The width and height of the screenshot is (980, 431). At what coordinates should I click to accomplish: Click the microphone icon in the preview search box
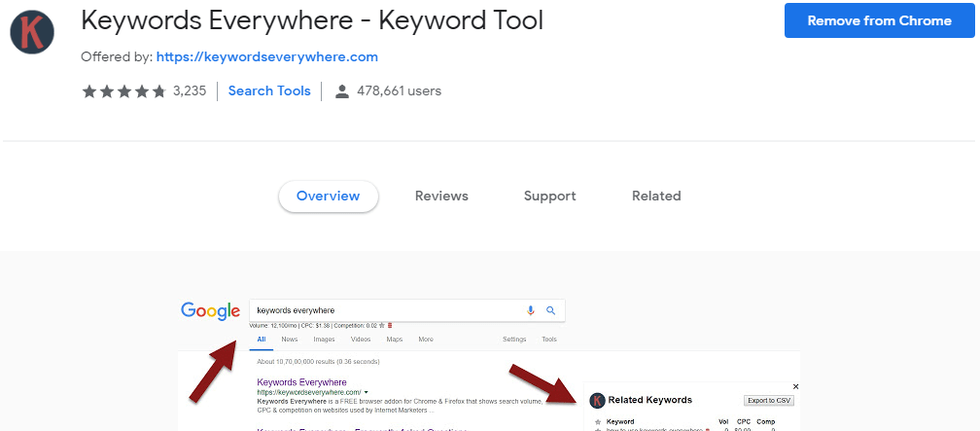pyautogui.click(x=531, y=310)
